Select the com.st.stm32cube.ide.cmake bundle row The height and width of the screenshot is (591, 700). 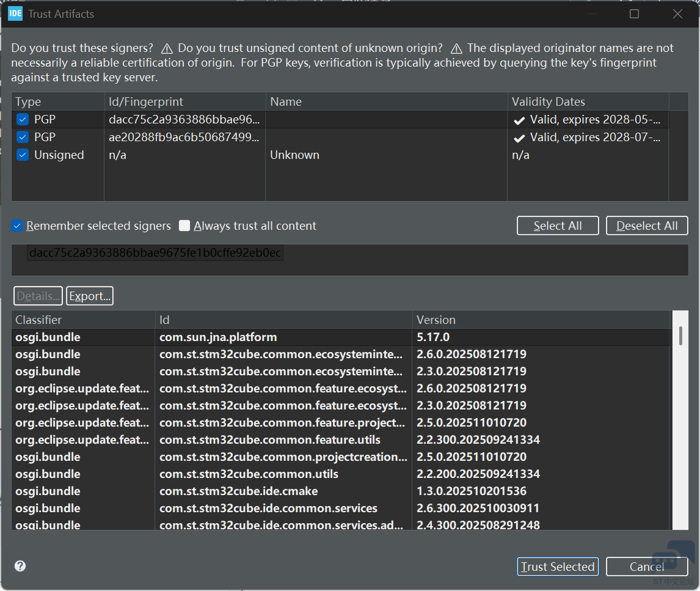[238, 491]
